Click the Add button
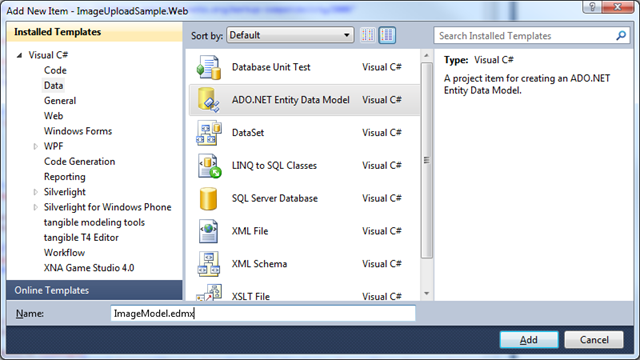This screenshot has width=640, height=360. pos(529,340)
